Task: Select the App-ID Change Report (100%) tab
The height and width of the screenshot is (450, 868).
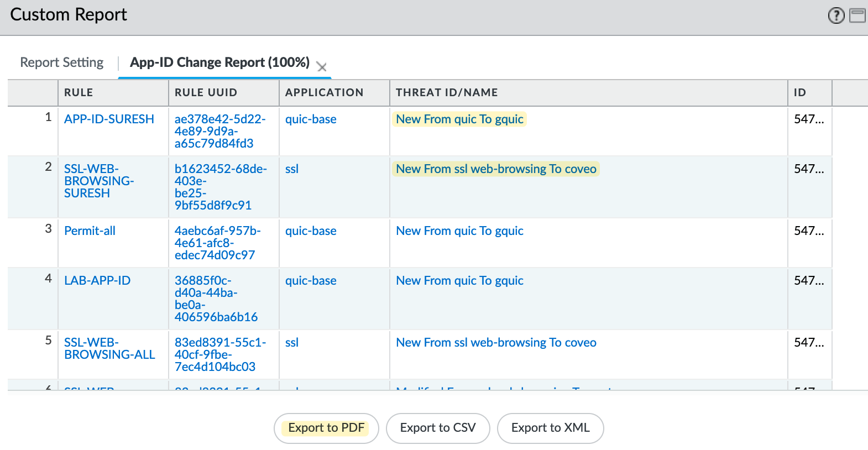Action: pyautogui.click(x=219, y=62)
